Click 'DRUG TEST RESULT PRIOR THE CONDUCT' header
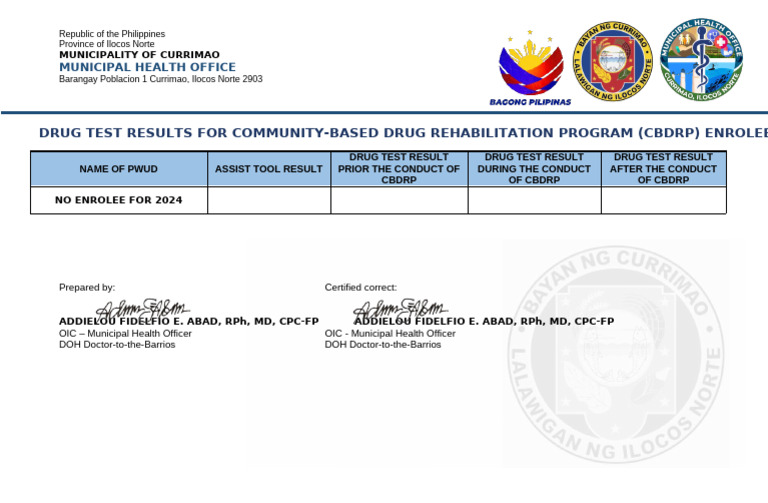Image resolution: width=768 pixels, height=503 pixels. (x=399, y=169)
